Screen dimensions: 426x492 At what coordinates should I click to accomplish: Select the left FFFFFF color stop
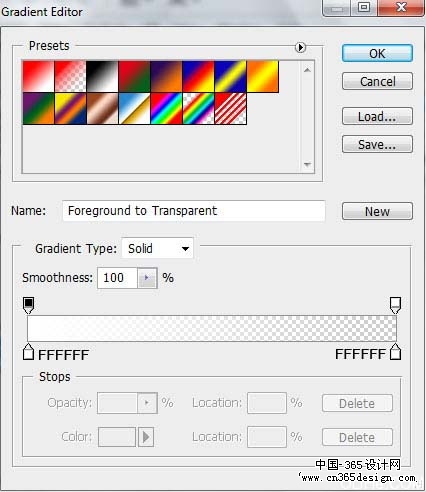click(28, 352)
